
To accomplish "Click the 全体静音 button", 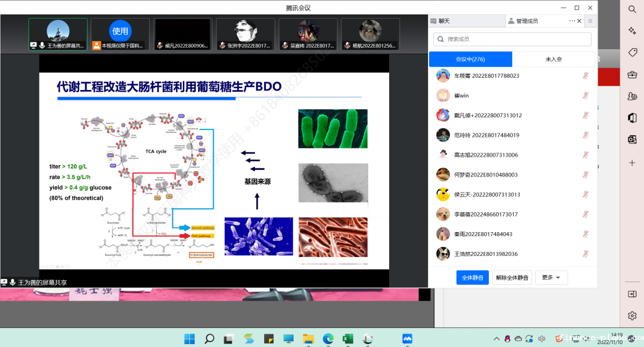I will point(472,277).
